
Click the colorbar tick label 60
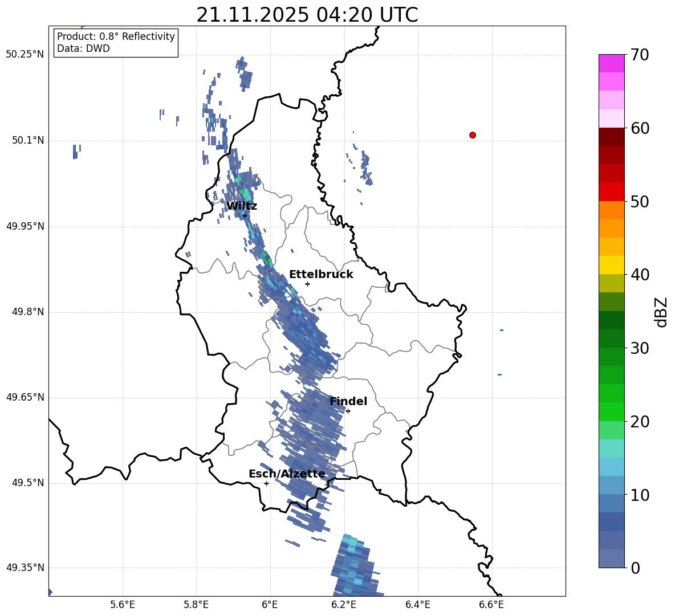tap(640, 128)
